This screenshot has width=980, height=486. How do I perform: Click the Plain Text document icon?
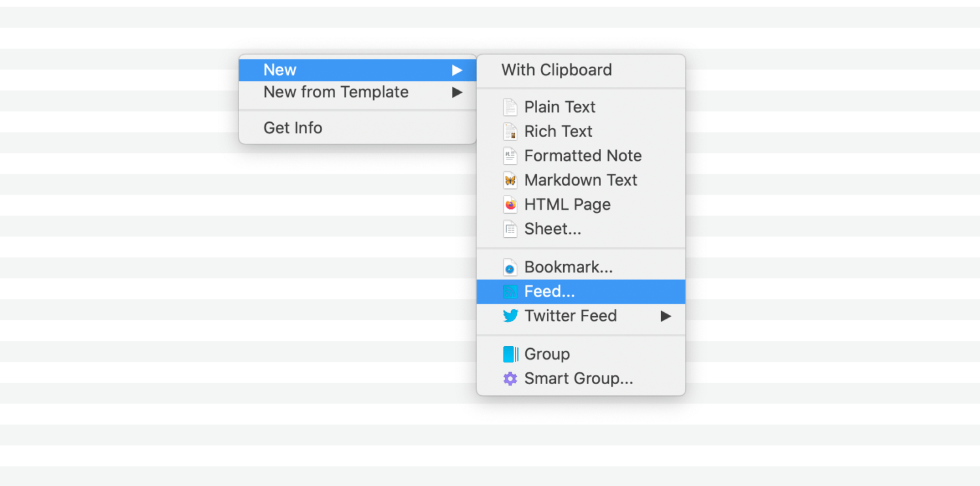pos(510,107)
